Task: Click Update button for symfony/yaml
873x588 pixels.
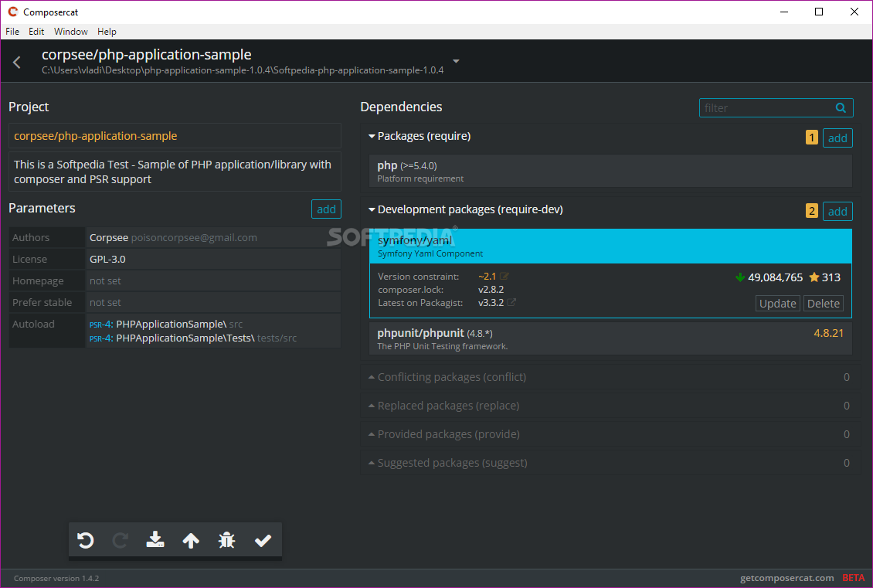Action: [778, 304]
